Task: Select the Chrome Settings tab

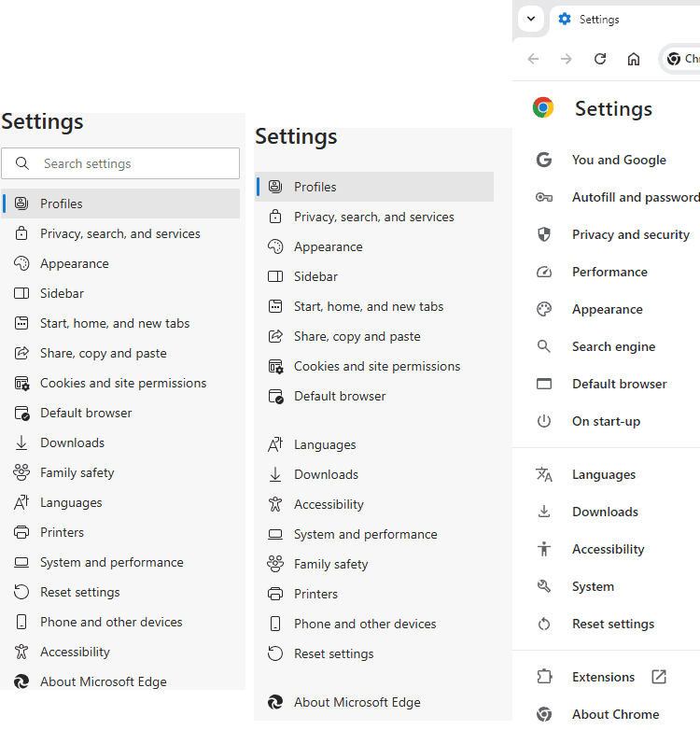Action: click(x=625, y=19)
